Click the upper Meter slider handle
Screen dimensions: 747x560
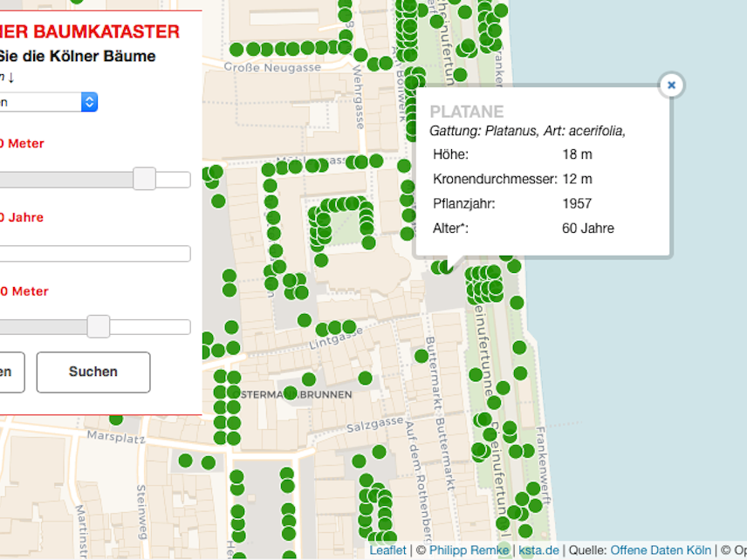point(144,179)
